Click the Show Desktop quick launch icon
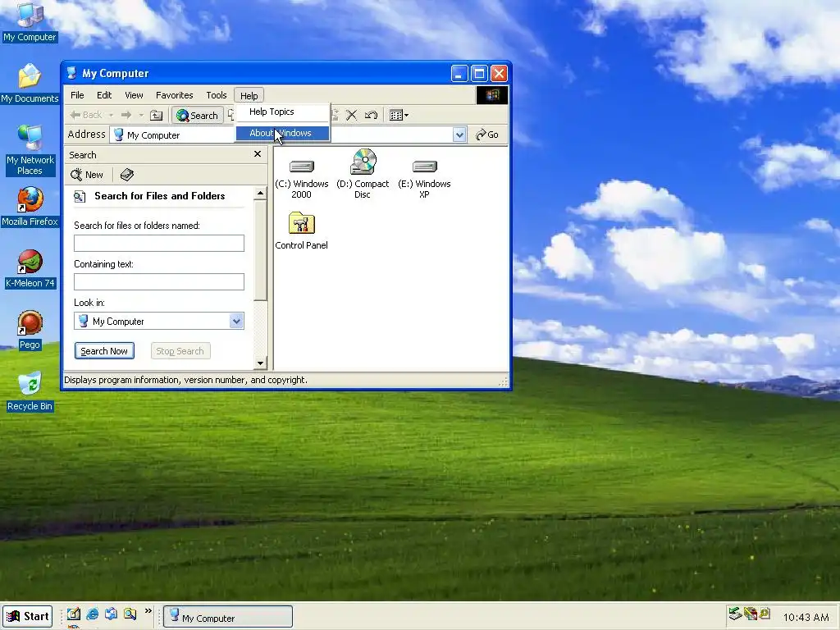Viewport: 840px width, 630px height. tap(74, 614)
